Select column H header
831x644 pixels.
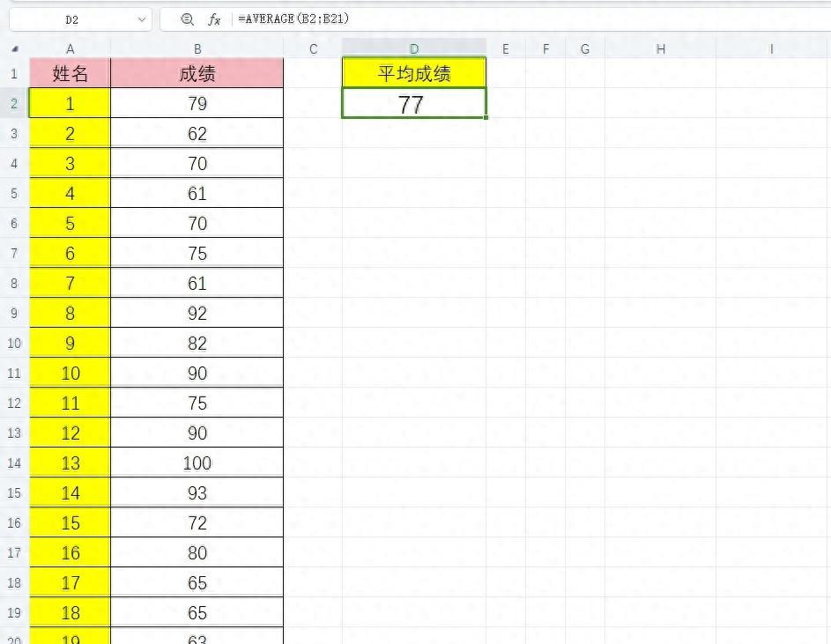[x=660, y=49]
